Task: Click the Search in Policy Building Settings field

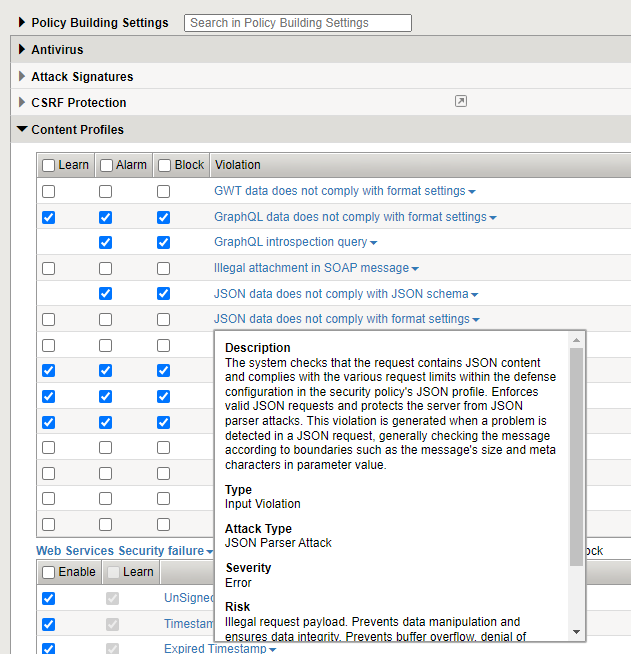Action: pos(297,22)
